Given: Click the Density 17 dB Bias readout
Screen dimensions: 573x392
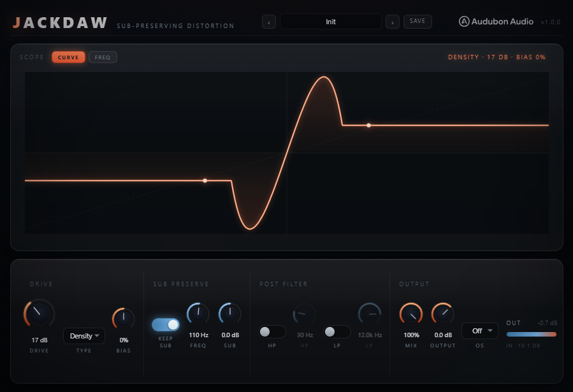Looking at the screenshot, I should click(497, 57).
